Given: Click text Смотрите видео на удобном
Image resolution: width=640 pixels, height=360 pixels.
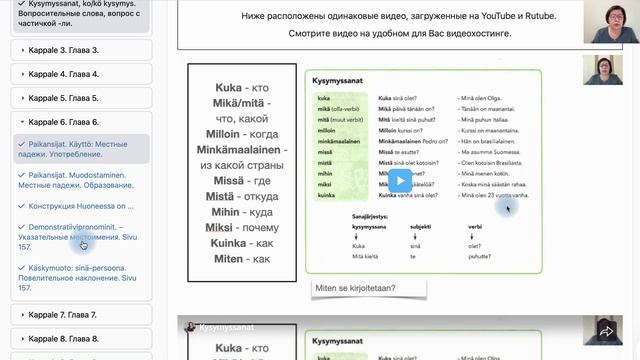Looking at the screenshot, I should click(400, 33).
